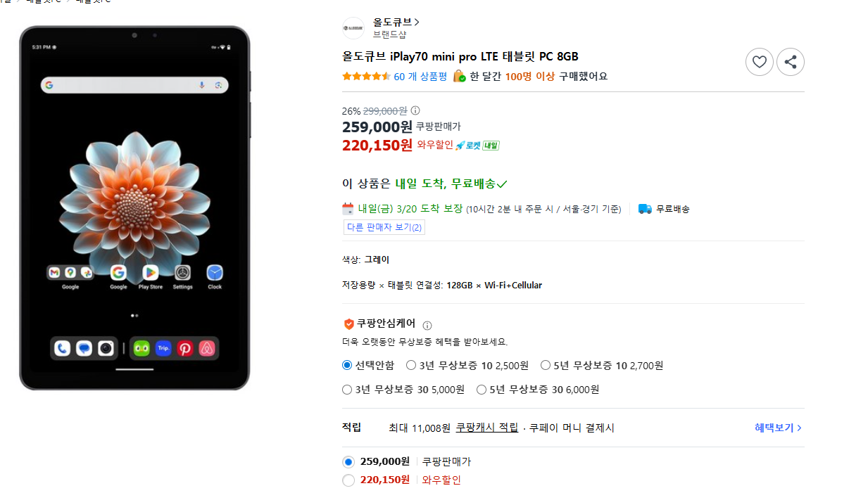Image resolution: width=868 pixels, height=493 pixels.
Task: Click the star rating icons
Action: [x=366, y=77]
